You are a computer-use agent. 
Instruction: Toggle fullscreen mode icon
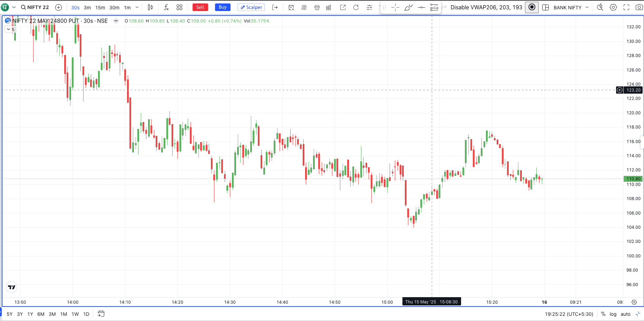(626, 7)
